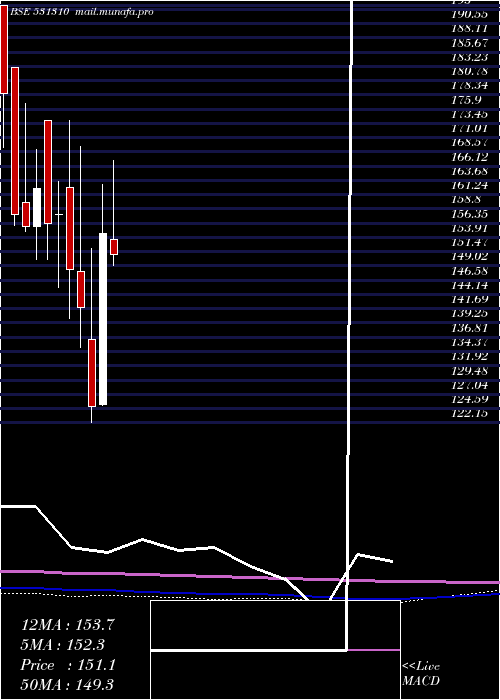Select the 'Price : 151.1' readout
This screenshot has height=700, width=500.
68,665
